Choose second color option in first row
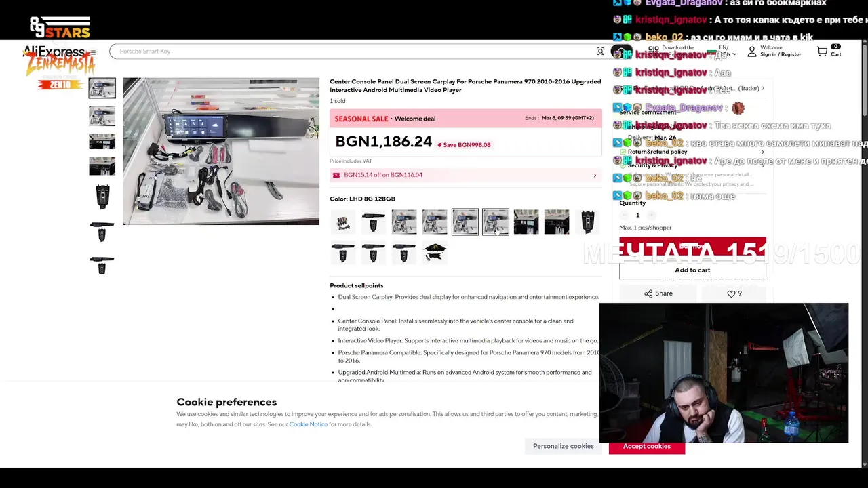Screen dimensions: 868x488 pos(374,222)
